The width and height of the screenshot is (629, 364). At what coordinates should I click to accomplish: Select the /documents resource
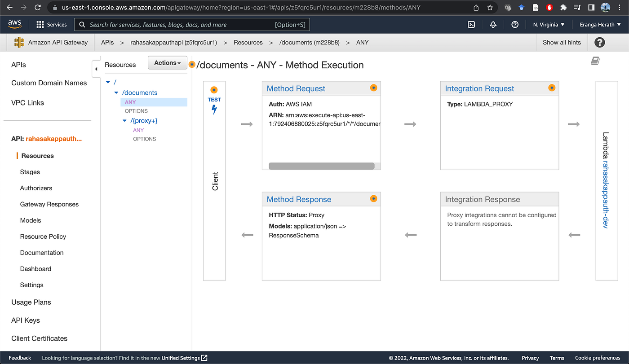coord(140,92)
